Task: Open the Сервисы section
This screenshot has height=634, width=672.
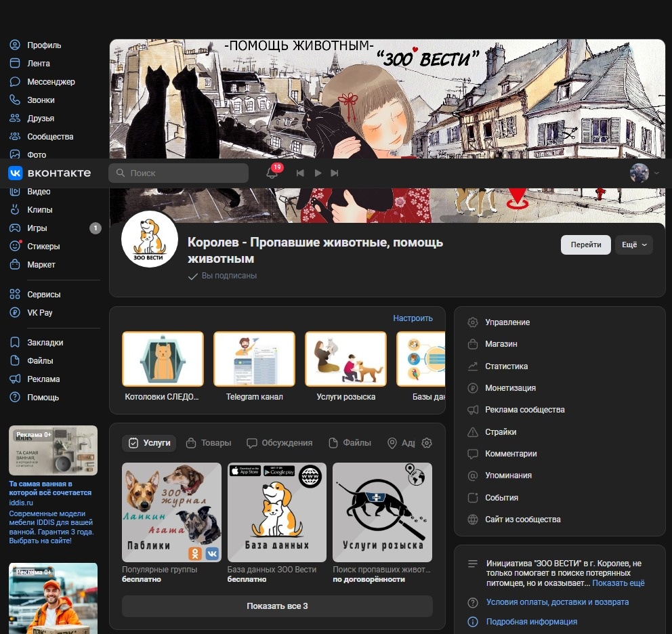Action: 35,295
